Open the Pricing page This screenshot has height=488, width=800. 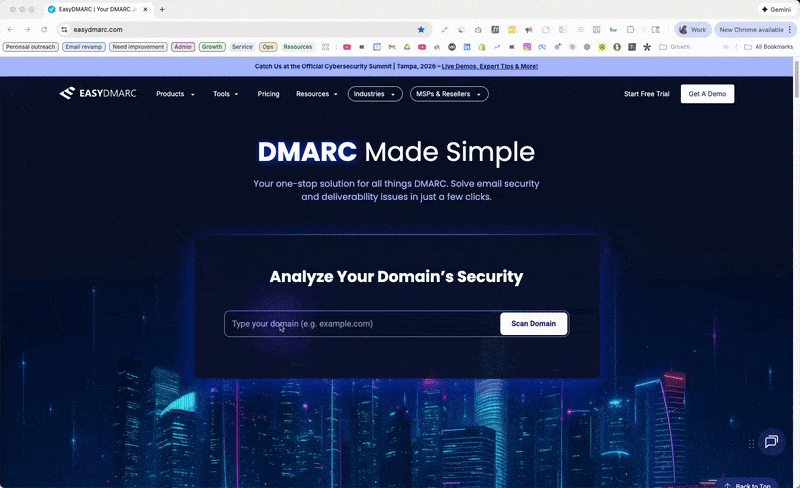[268, 94]
